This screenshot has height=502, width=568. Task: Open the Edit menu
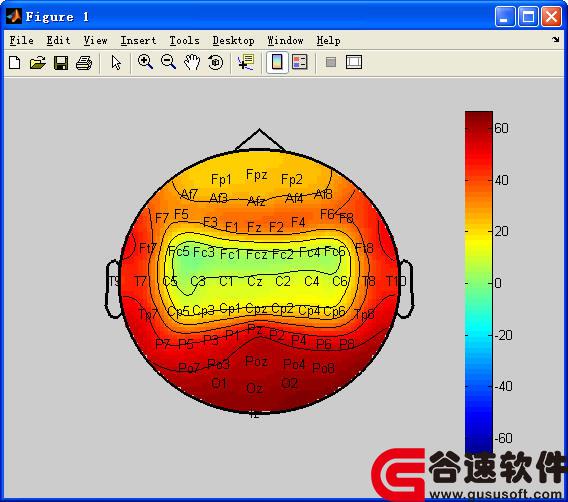click(x=58, y=41)
